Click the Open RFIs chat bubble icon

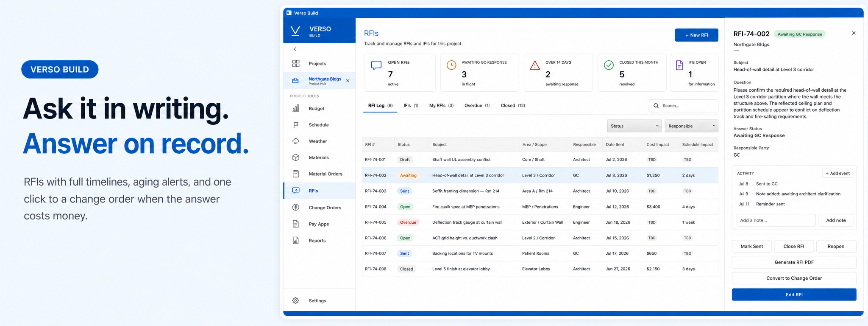(376, 65)
